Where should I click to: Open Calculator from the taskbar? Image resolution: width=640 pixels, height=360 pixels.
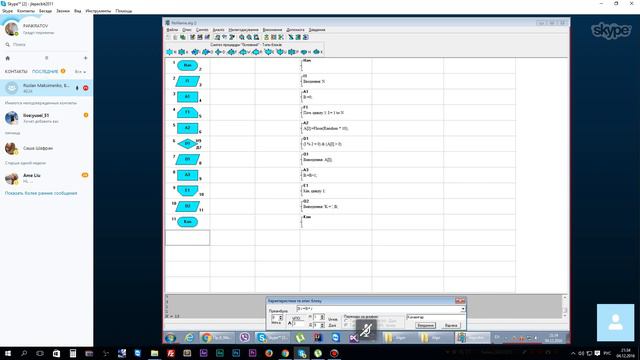(73, 353)
